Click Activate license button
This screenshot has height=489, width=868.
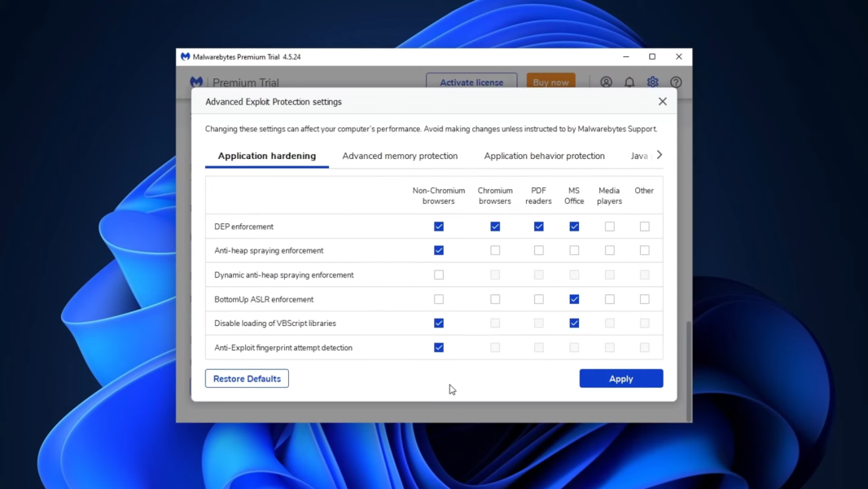[x=471, y=82]
